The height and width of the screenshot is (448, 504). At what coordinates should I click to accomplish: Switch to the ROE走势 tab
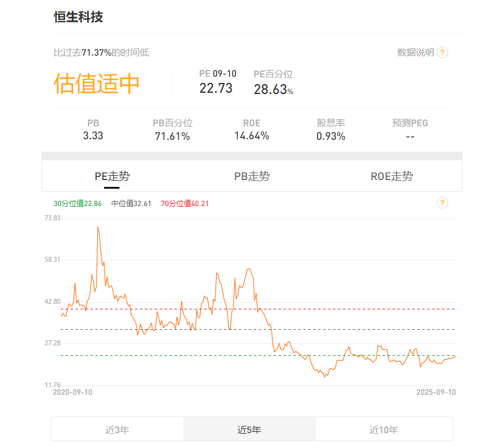pyautogui.click(x=392, y=176)
